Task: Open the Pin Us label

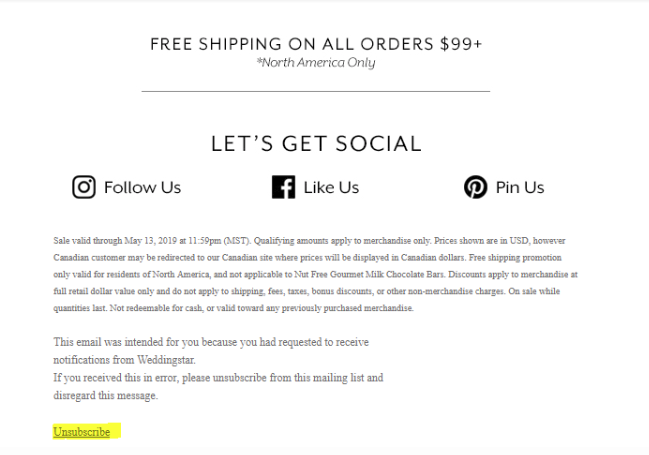Action: (520, 188)
